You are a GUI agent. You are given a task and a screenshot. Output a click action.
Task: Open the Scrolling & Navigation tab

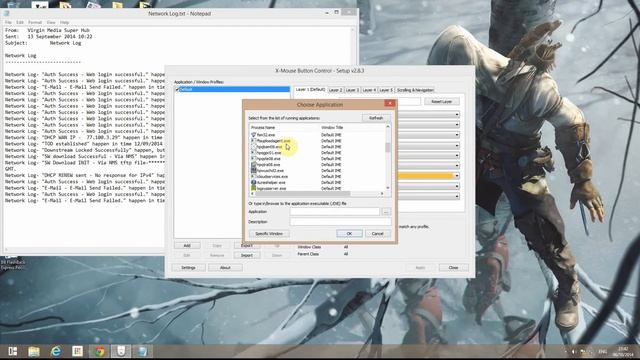coord(415,90)
